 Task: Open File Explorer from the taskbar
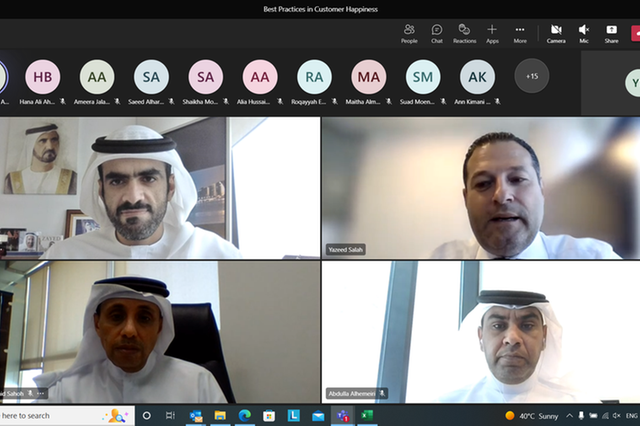220,416
